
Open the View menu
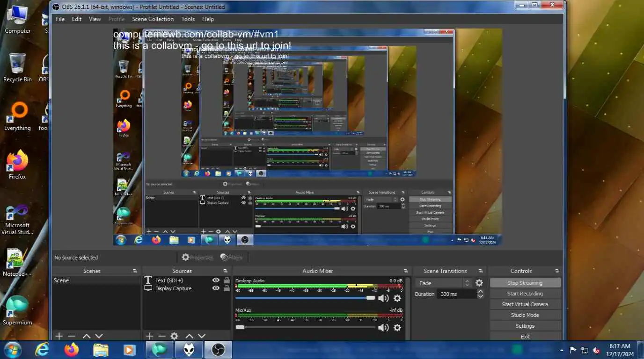click(95, 19)
